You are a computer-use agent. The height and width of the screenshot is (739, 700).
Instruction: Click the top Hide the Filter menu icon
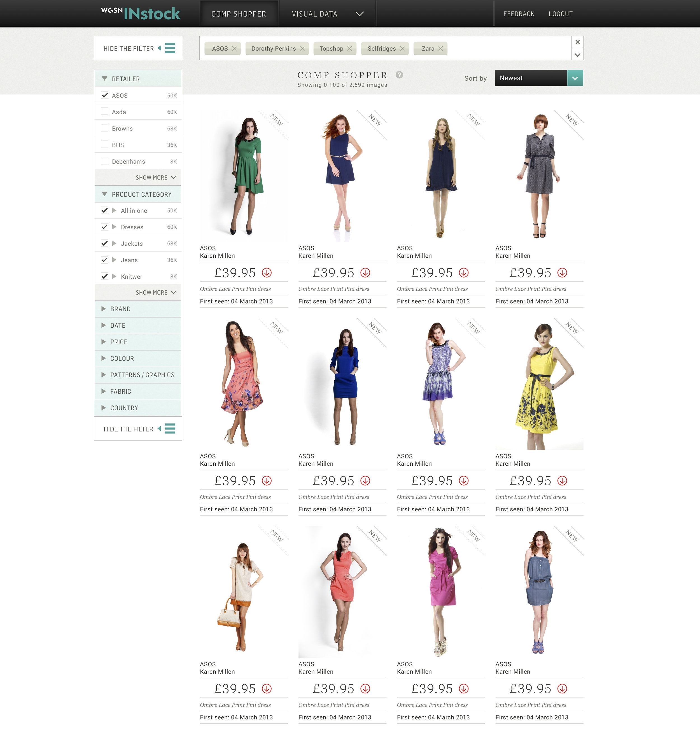tap(170, 48)
